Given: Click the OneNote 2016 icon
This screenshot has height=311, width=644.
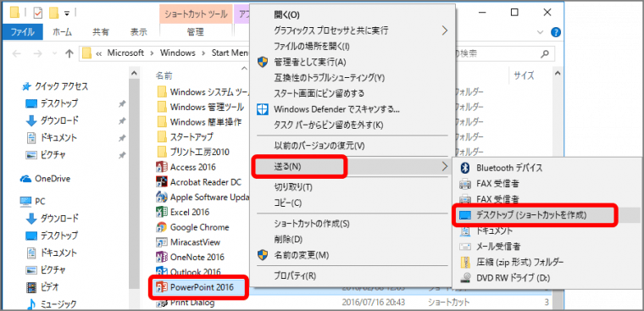Looking at the screenshot, I should (162, 257).
